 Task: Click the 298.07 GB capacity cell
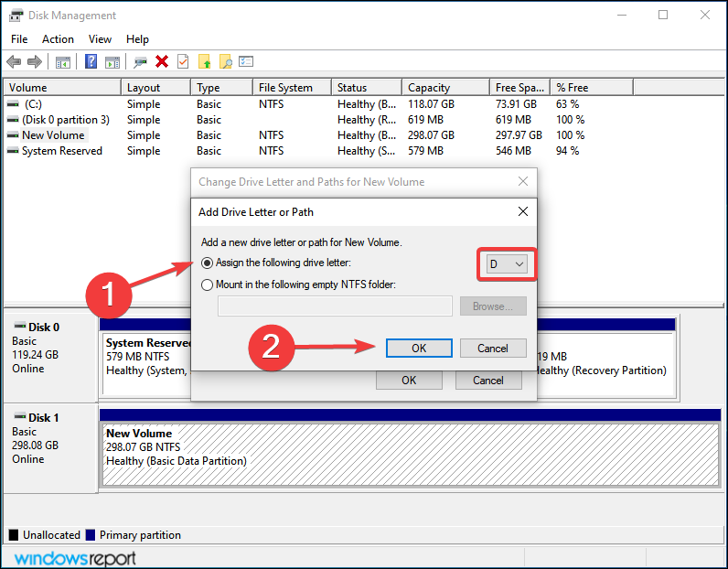coord(431,135)
